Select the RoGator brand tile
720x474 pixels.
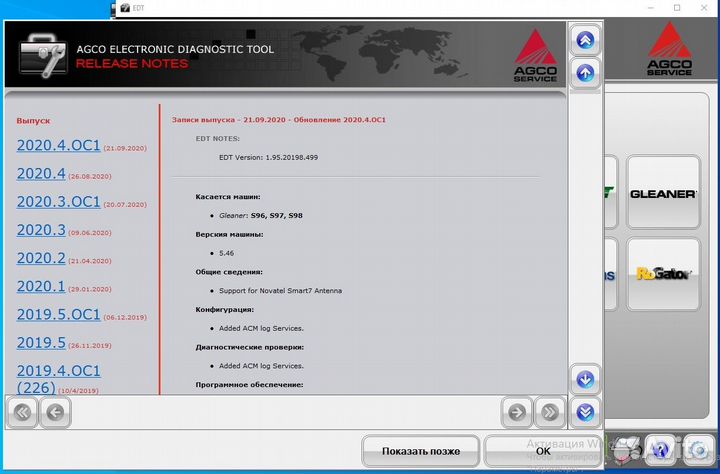(662, 273)
